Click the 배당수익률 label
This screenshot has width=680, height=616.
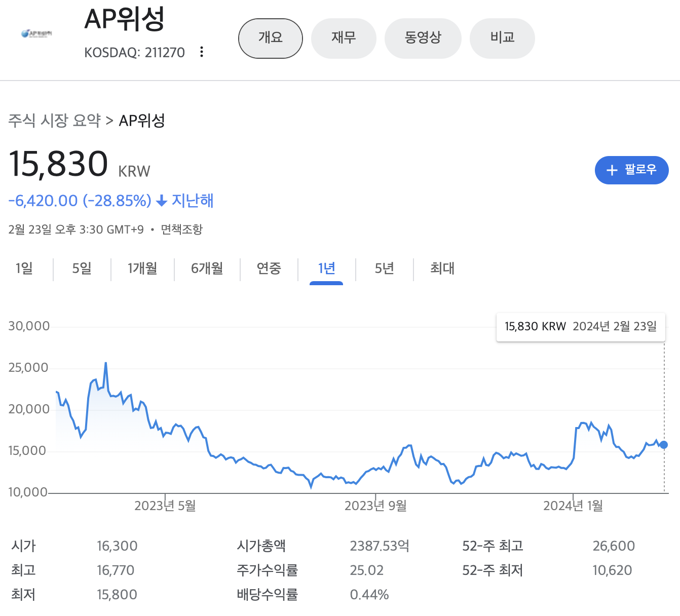click(267, 595)
